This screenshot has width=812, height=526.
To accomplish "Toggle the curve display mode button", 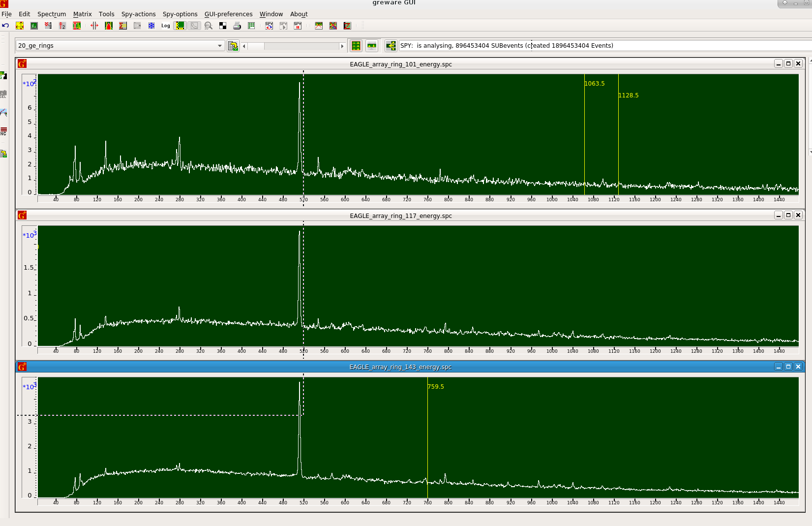I will click(194, 26).
